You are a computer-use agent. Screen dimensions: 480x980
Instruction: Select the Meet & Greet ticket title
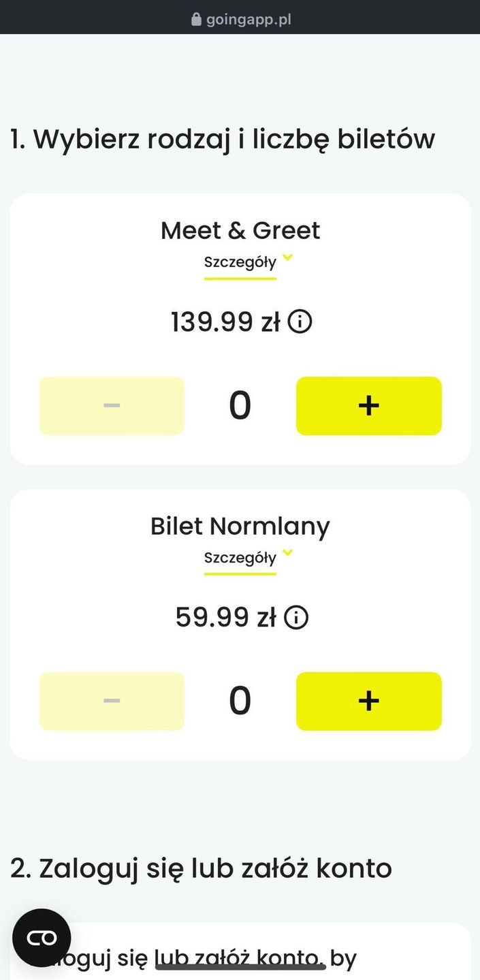point(240,231)
